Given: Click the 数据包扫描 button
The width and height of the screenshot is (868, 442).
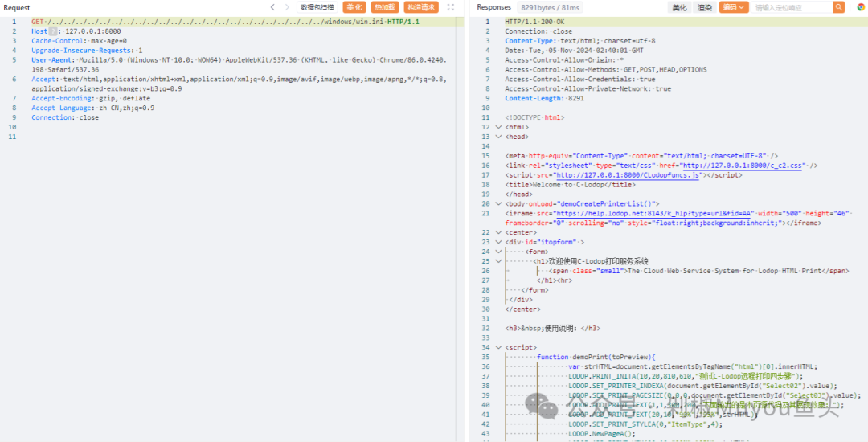Looking at the screenshot, I should [x=317, y=7].
